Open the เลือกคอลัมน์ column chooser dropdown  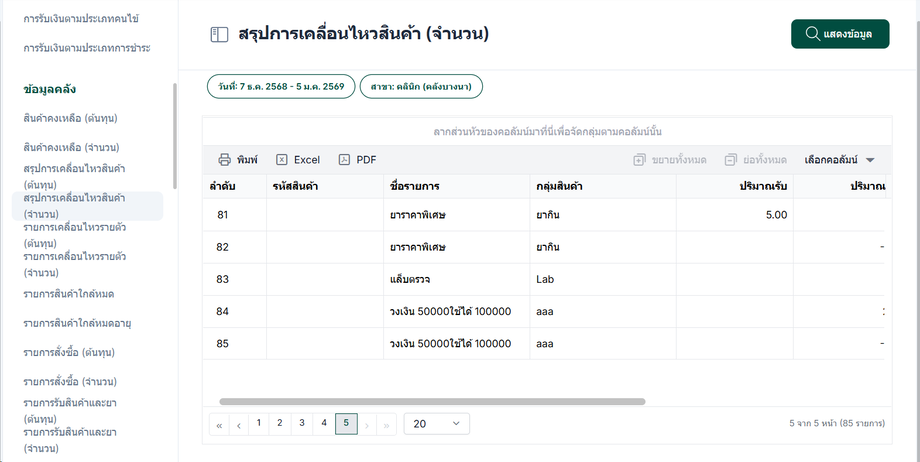coord(839,160)
